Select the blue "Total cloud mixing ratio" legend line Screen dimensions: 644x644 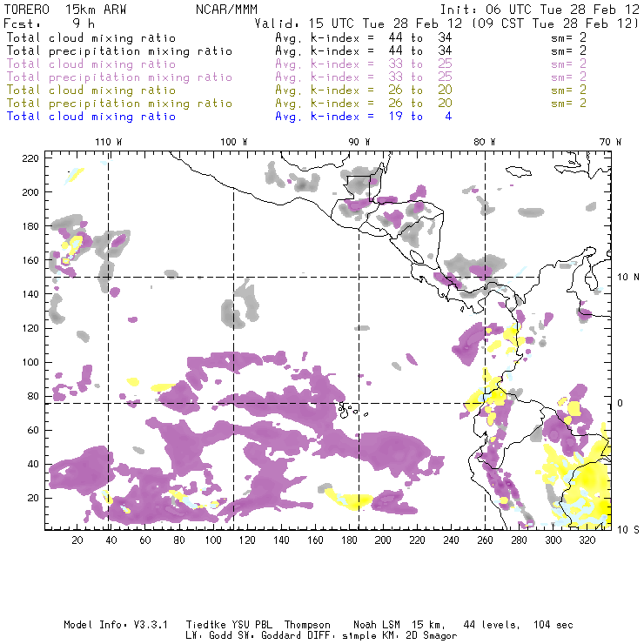91,117
